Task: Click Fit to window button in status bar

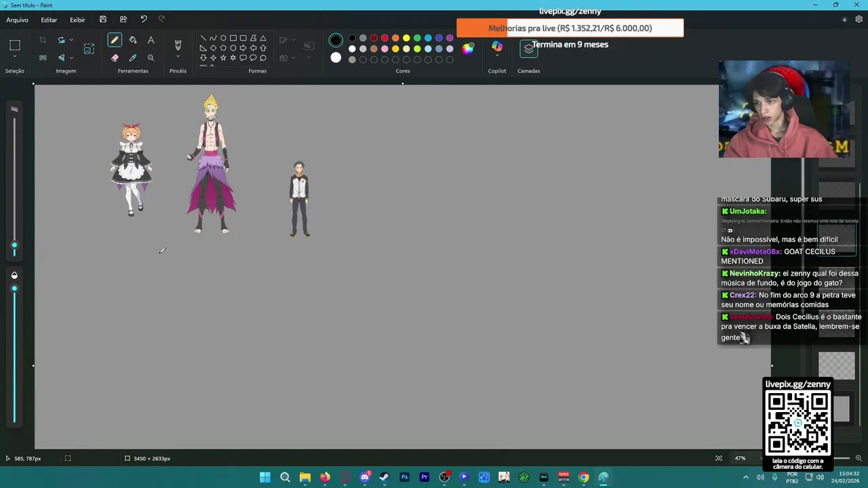Action: click(719, 458)
